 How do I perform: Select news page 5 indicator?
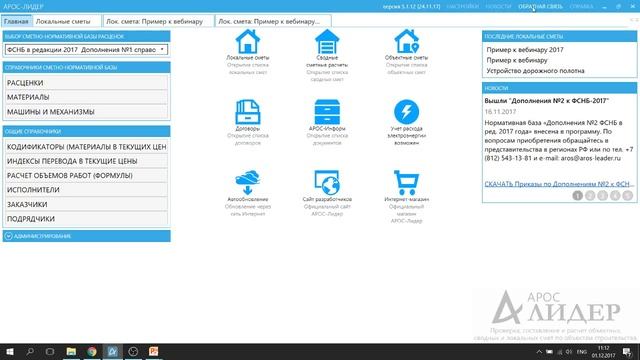628,196
